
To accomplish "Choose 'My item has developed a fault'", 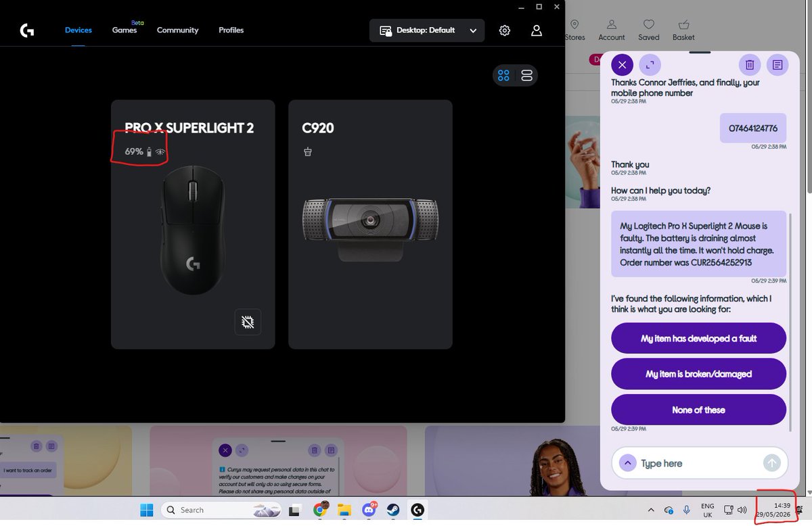I will point(698,338).
